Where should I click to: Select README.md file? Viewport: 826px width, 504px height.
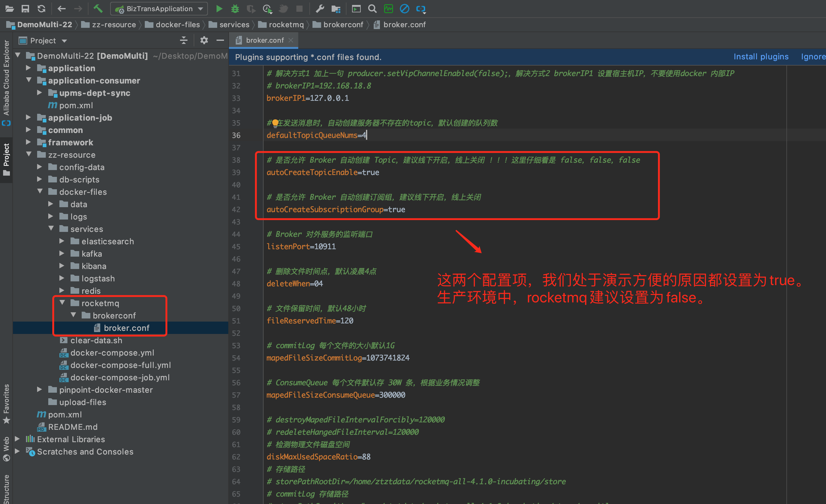[x=73, y=427]
